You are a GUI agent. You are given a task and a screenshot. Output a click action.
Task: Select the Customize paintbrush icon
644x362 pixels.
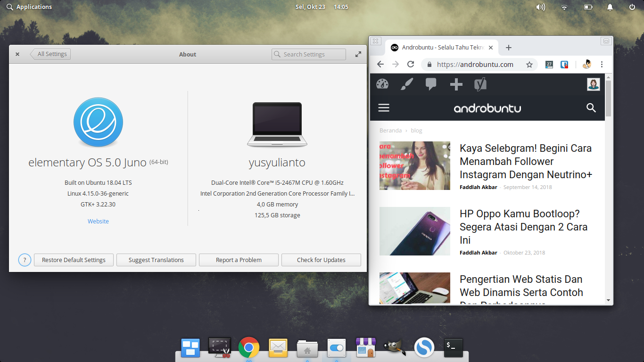(406, 84)
